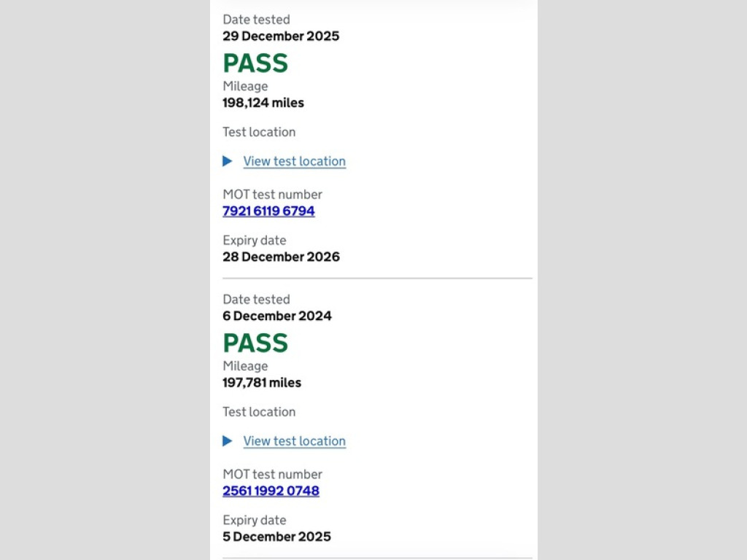Open 'View test location' under the 197,781 miles test
The width and height of the screenshot is (747, 560).
[x=294, y=441]
